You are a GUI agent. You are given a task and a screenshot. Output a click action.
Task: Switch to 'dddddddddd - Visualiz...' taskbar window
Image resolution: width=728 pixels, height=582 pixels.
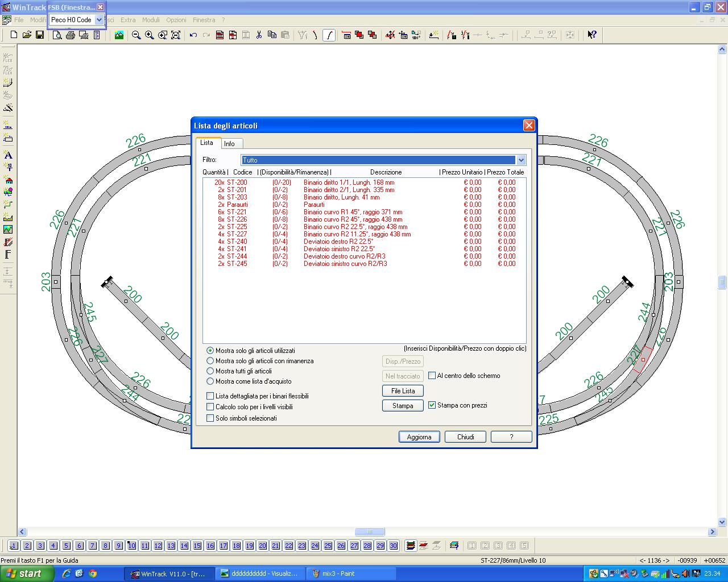pyautogui.click(x=260, y=573)
